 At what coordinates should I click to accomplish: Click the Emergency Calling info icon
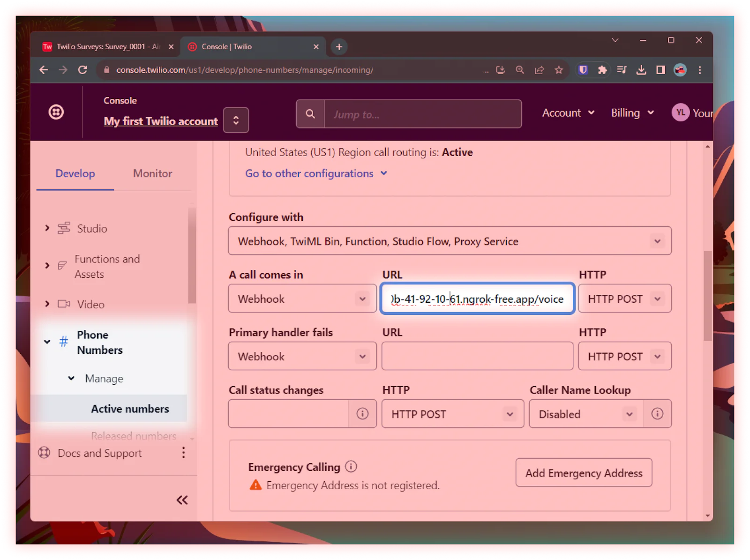pyautogui.click(x=351, y=466)
